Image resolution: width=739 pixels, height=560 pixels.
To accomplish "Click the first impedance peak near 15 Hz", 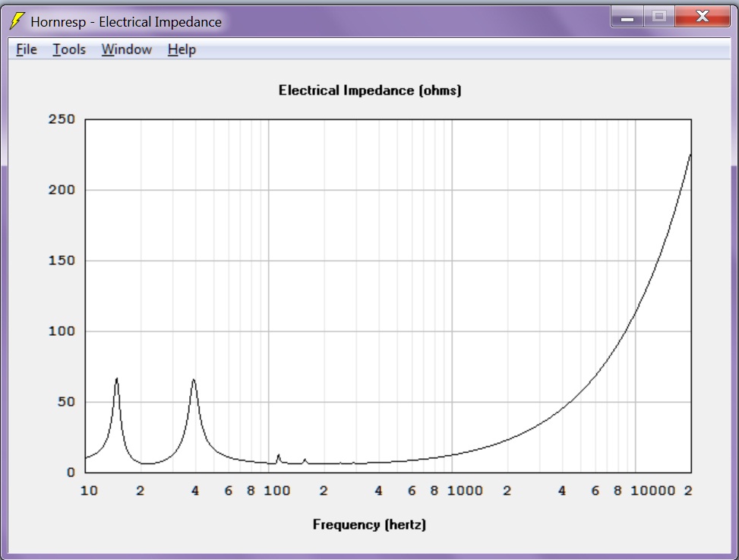I will [x=116, y=379].
